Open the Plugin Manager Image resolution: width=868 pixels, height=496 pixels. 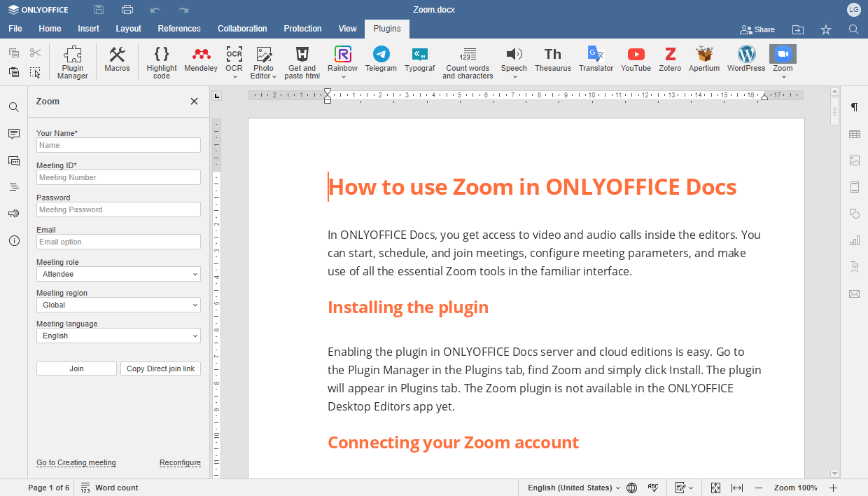73,62
